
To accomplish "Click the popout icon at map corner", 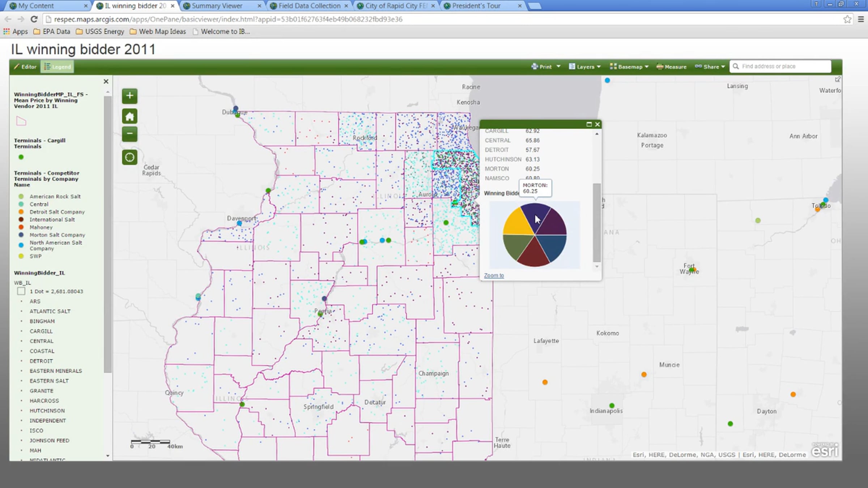I will tap(838, 79).
